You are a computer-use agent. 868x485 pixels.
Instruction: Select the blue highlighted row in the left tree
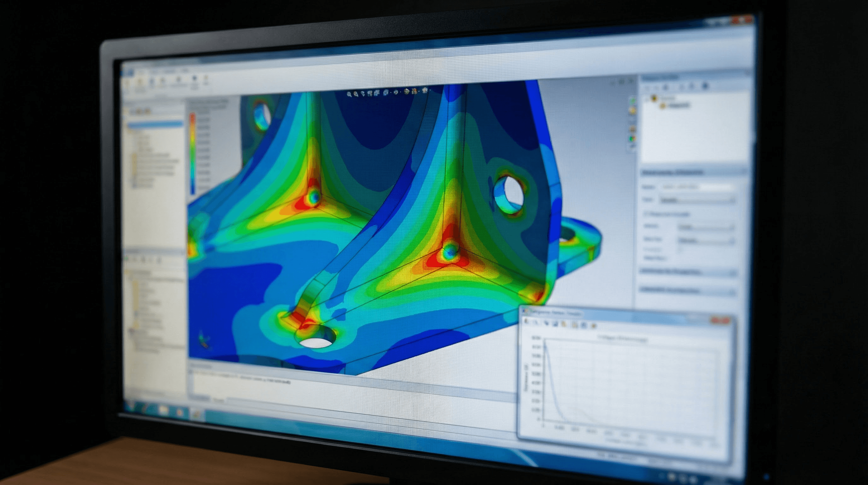coord(155,125)
